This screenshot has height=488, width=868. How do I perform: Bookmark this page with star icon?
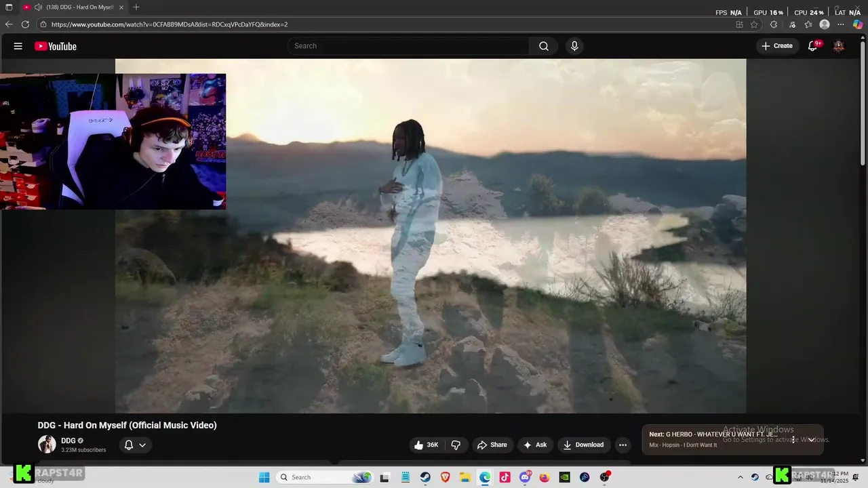click(754, 24)
